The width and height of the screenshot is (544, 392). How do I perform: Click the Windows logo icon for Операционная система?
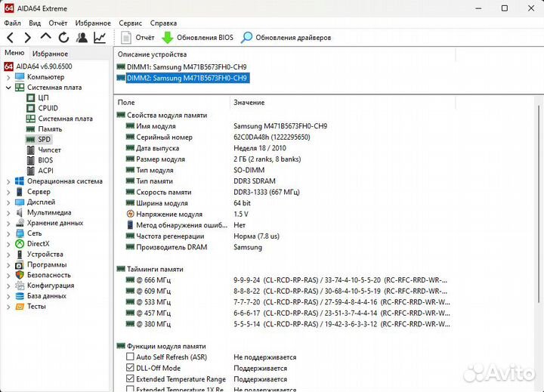(20, 181)
